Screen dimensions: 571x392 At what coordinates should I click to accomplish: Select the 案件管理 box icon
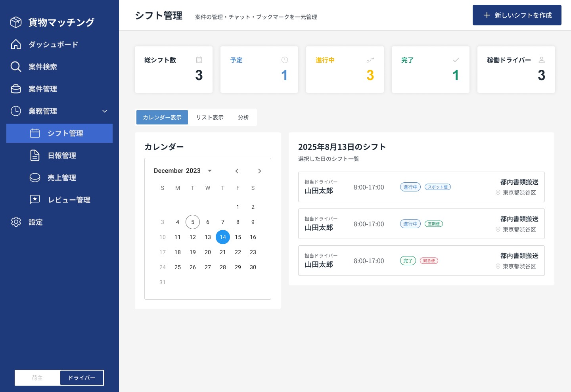pyautogui.click(x=16, y=89)
